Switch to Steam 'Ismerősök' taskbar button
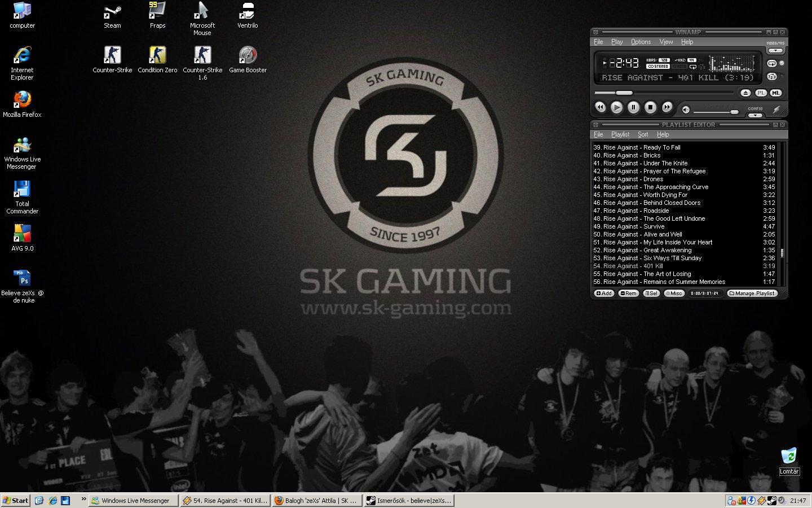The height and width of the screenshot is (508, 812). pyautogui.click(x=408, y=500)
